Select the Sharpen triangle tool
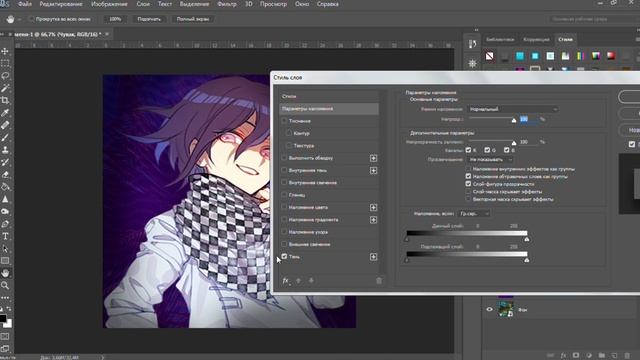The image size is (640, 360). pyautogui.click(x=5, y=199)
